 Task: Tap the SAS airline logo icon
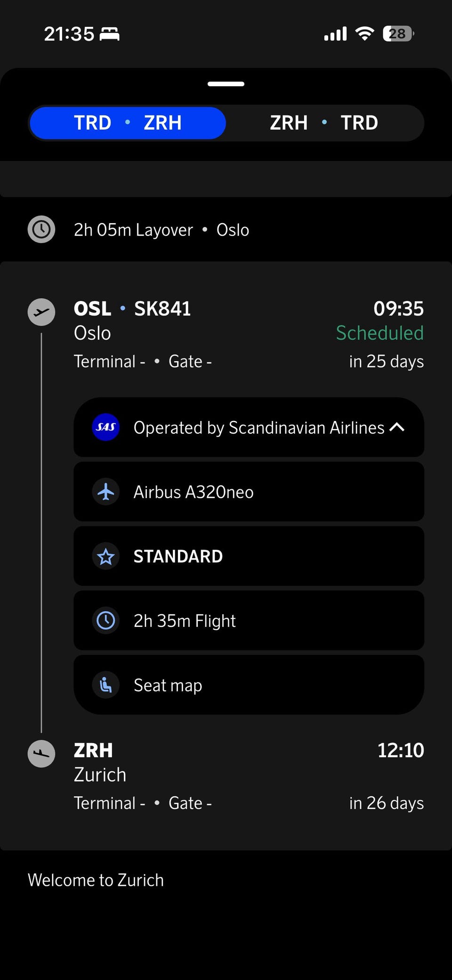pyautogui.click(x=106, y=427)
